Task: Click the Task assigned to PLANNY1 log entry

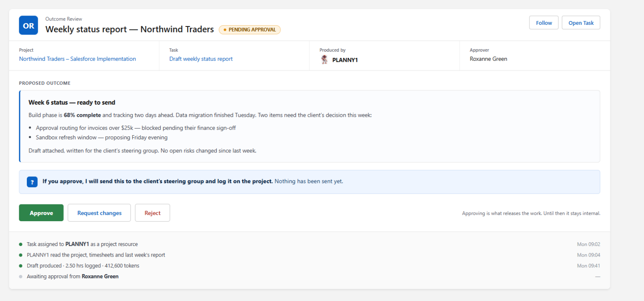Action: click(x=82, y=244)
